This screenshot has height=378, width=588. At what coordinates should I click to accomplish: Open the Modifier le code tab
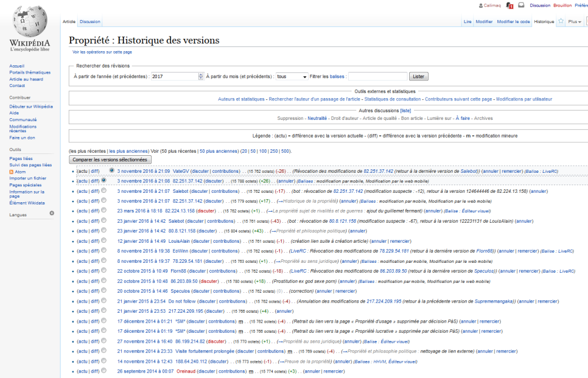click(x=513, y=22)
